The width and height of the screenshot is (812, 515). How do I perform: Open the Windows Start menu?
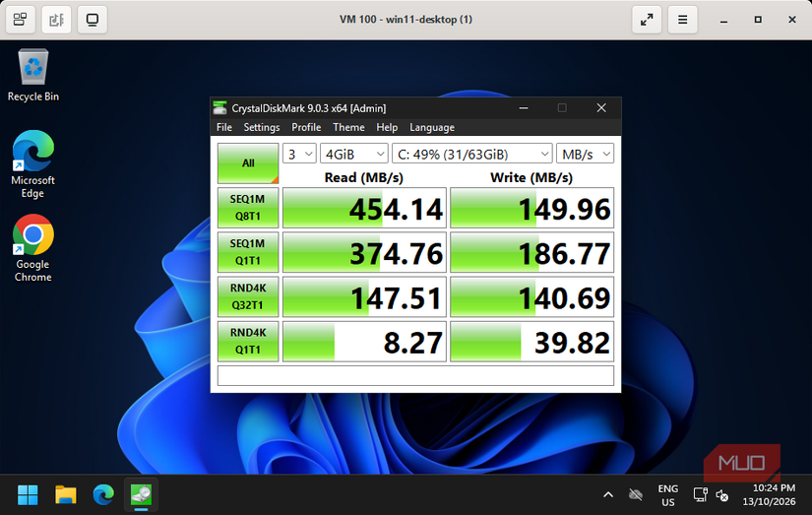28,494
